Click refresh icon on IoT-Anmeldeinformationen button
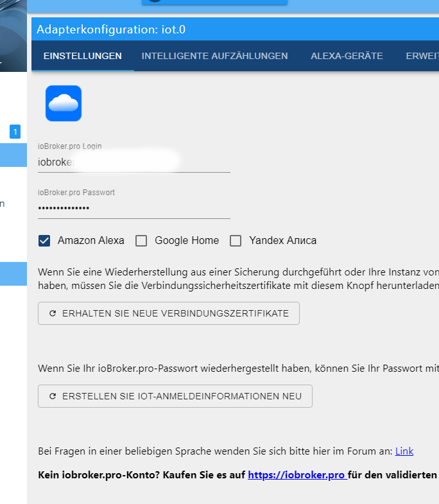Image resolution: width=439 pixels, height=504 pixels. [x=53, y=396]
